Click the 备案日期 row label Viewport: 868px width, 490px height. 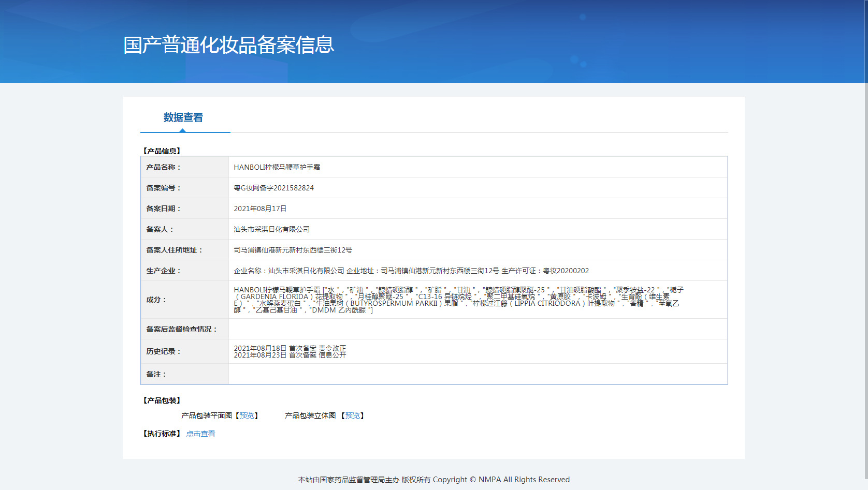(163, 209)
